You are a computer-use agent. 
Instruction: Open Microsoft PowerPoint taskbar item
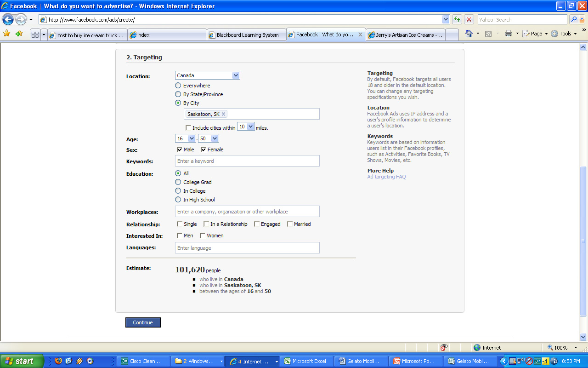point(416,361)
